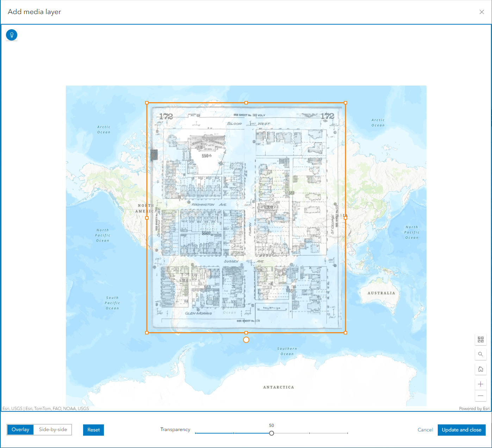Click the Powered by Esri link
The width and height of the screenshot is (492, 448).
click(474, 409)
